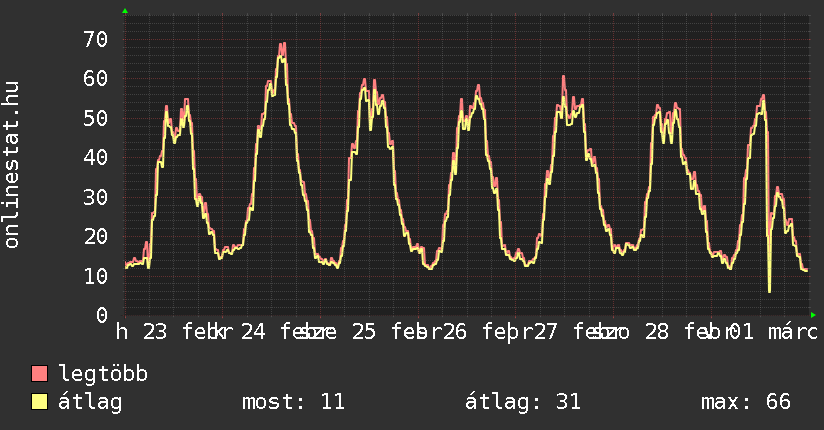The height and width of the screenshot is (430, 824).
Task: Select the 28 date label on the x-axis
Action: point(656,332)
